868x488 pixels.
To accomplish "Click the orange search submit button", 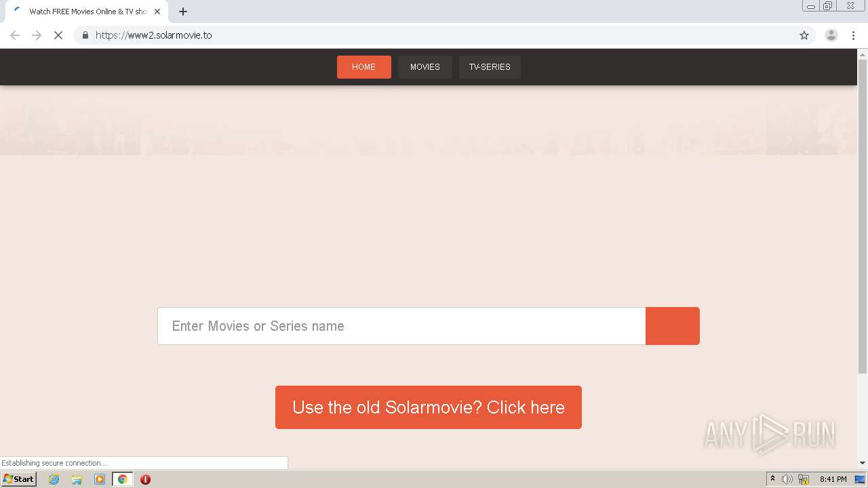I will point(673,326).
